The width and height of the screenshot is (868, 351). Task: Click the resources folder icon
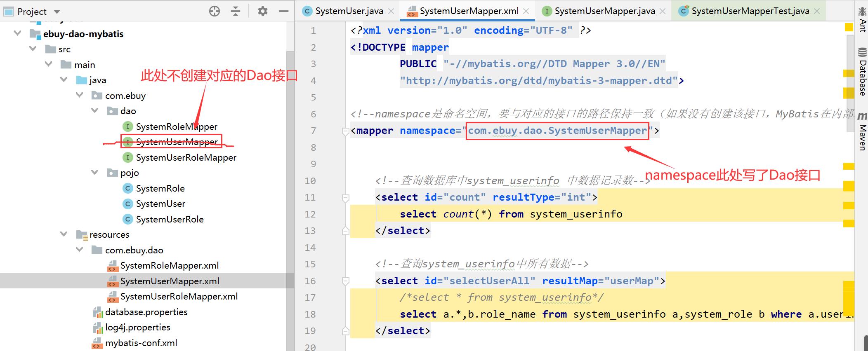82,235
